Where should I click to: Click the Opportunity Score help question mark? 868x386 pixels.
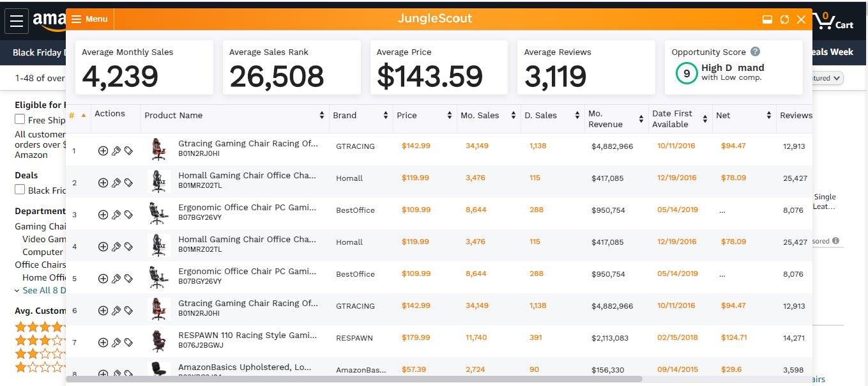tap(755, 52)
